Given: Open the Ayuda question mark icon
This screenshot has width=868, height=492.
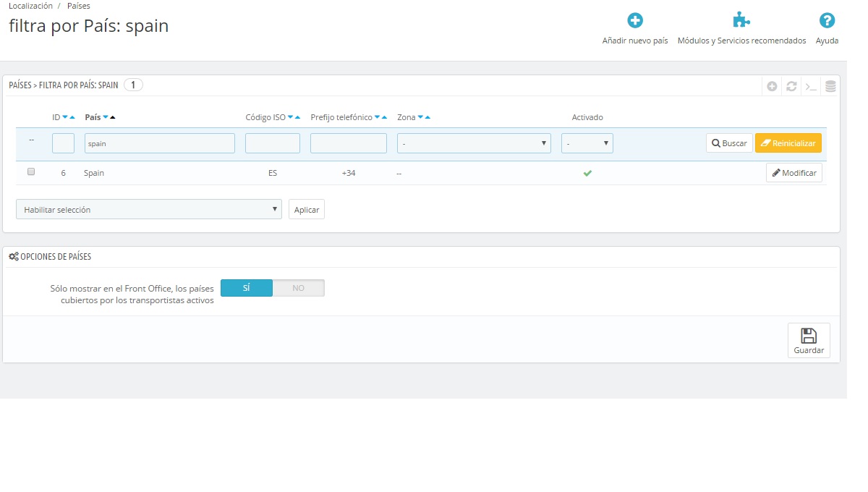Looking at the screenshot, I should (827, 20).
